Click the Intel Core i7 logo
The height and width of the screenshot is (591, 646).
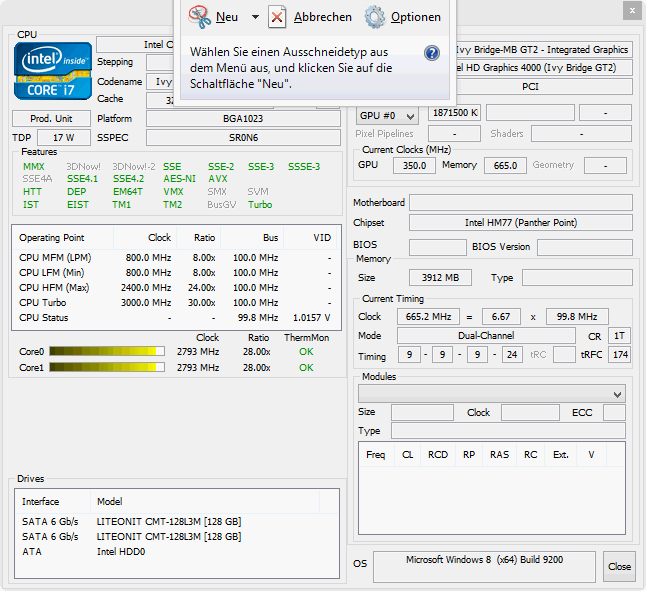pyautogui.click(x=53, y=71)
